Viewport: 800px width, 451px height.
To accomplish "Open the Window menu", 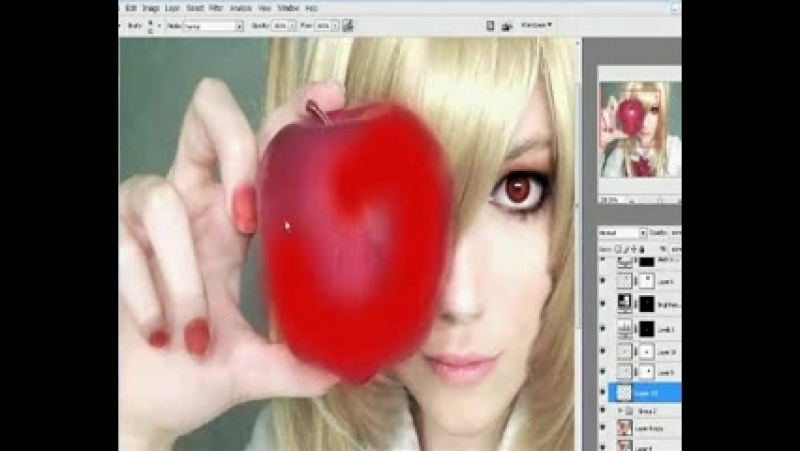I will pyautogui.click(x=288, y=8).
